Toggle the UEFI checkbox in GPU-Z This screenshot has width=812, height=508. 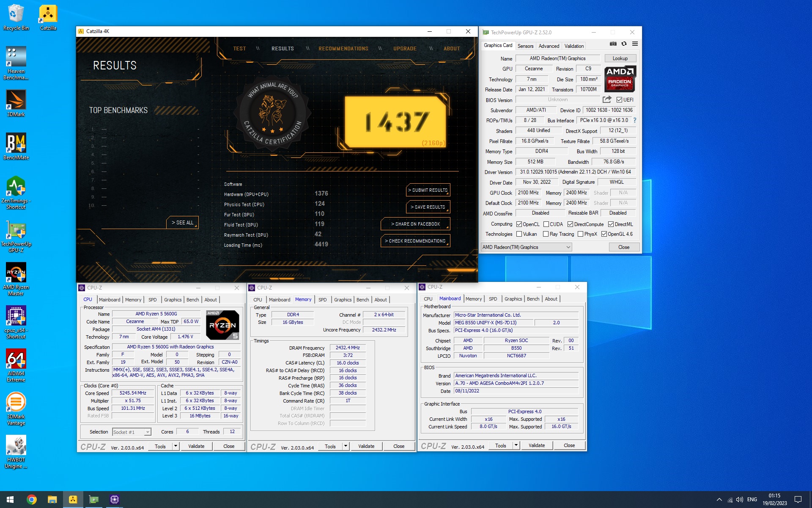(619, 100)
